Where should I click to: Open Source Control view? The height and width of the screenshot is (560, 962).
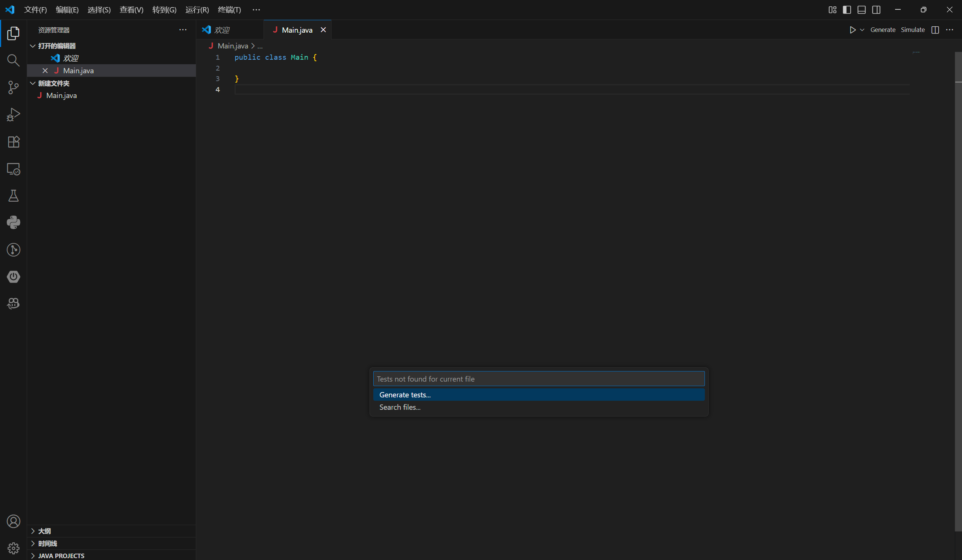(x=14, y=88)
